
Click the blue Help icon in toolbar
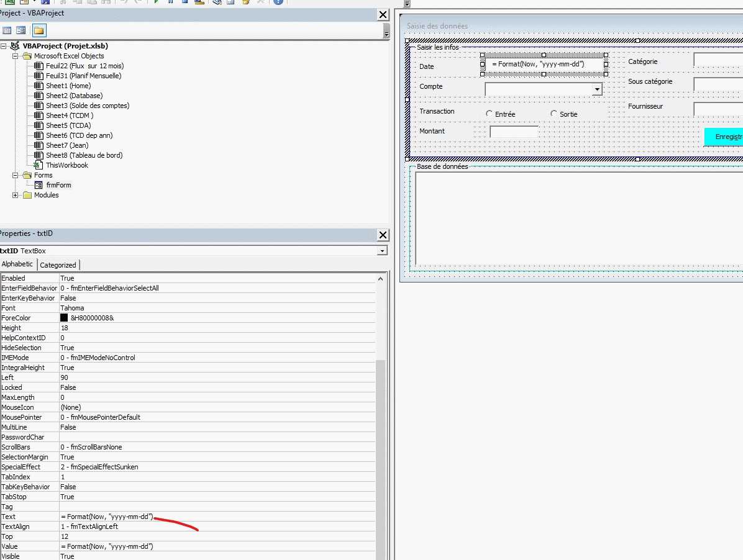278,2
